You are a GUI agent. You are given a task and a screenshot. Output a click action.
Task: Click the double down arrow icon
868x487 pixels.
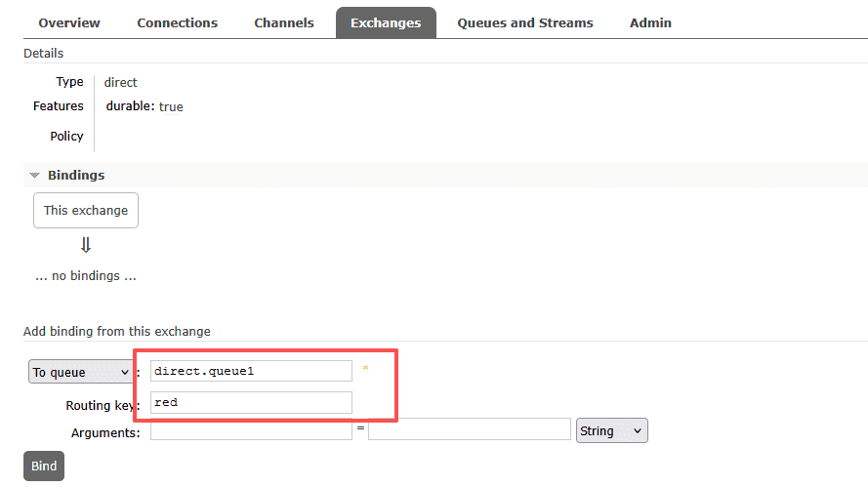[85, 245]
